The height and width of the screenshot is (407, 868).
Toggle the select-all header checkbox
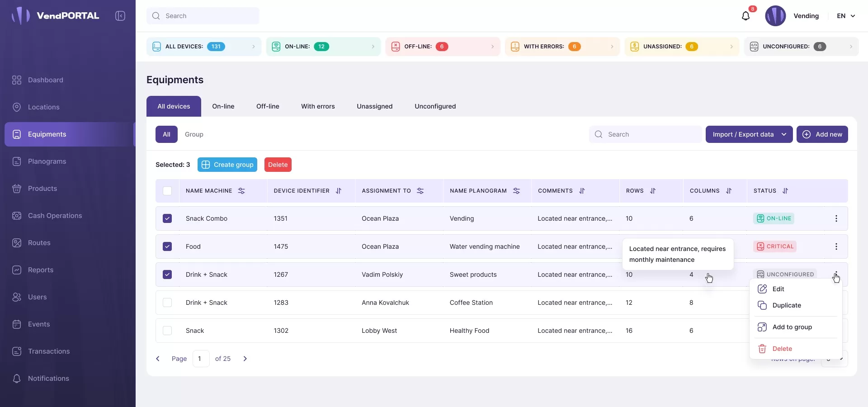click(167, 191)
